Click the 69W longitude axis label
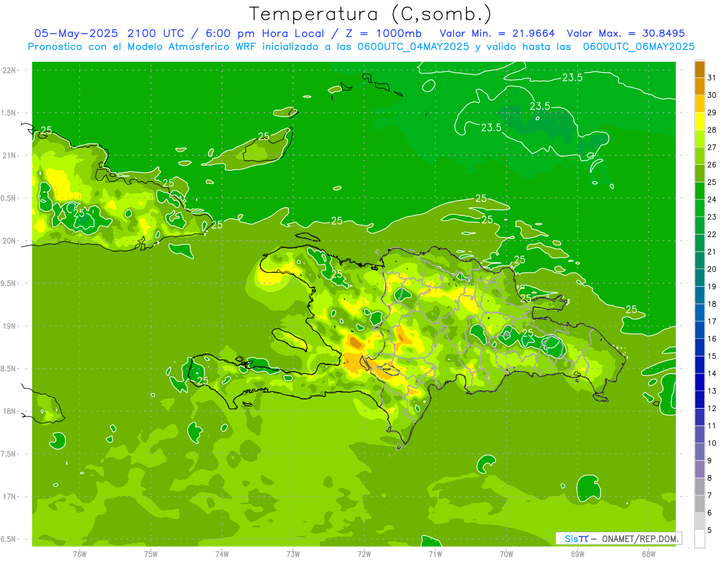This screenshot has width=728, height=562. (578, 554)
